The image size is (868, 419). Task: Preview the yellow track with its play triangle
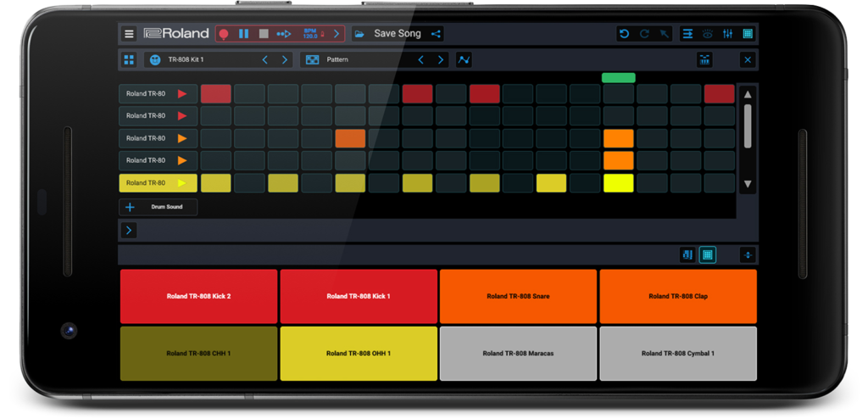point(182,183)
